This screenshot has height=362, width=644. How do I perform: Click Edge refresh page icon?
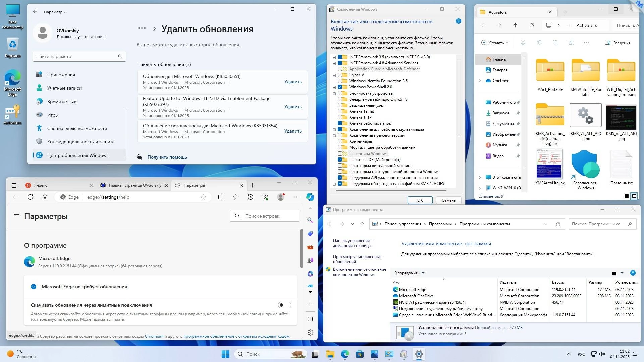click(30, 197)
